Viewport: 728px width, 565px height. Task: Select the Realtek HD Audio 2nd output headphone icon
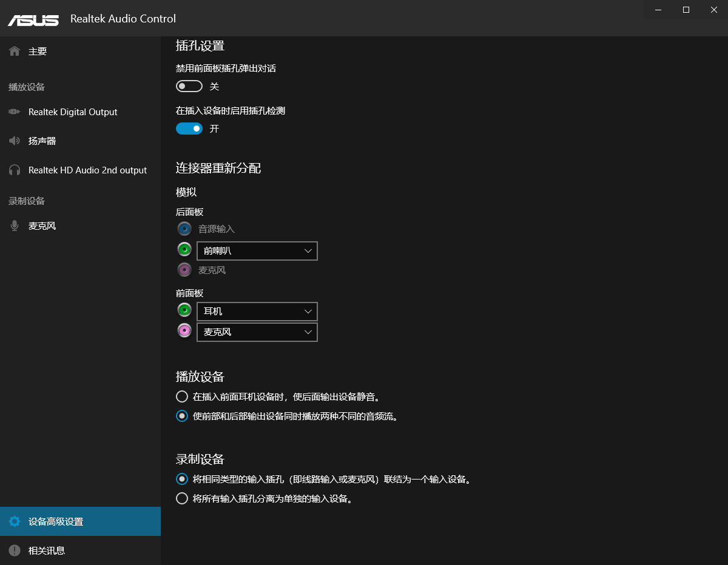(13, 170)
